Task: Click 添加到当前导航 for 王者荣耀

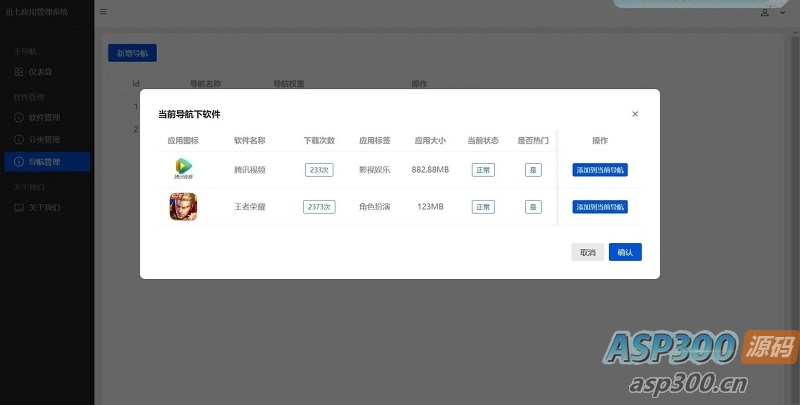Action: (600, 207)
